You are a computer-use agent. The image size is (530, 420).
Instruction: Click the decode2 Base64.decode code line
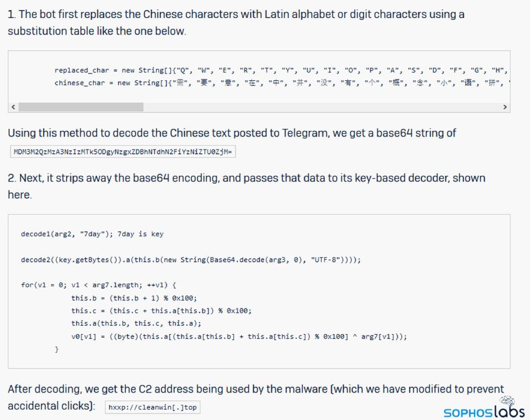[191, 260]
